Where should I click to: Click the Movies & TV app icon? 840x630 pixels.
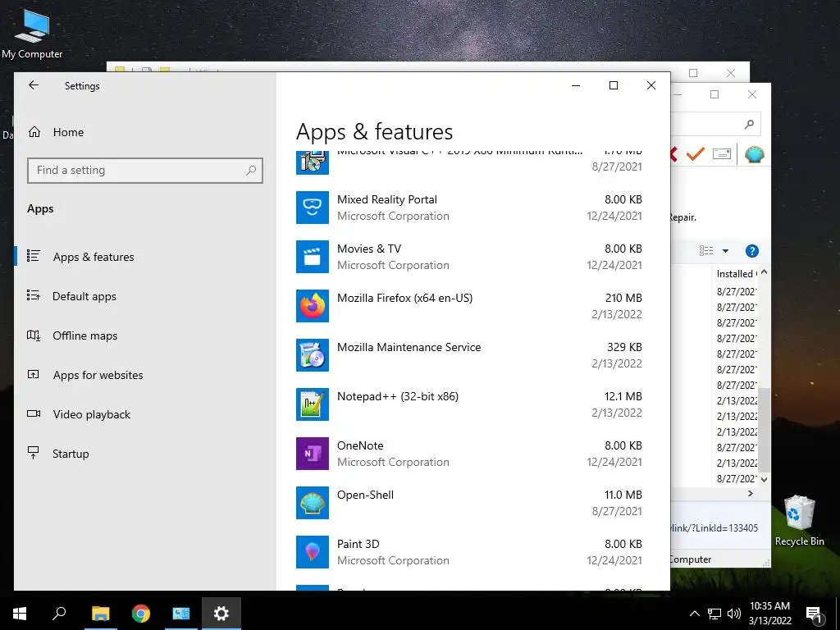point(313,257)
